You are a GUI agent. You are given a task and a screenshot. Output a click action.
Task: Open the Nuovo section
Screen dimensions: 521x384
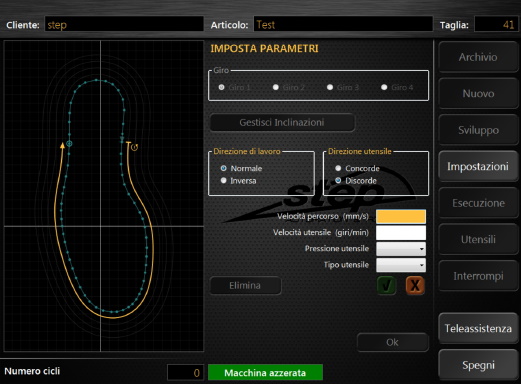click(478, 93)
